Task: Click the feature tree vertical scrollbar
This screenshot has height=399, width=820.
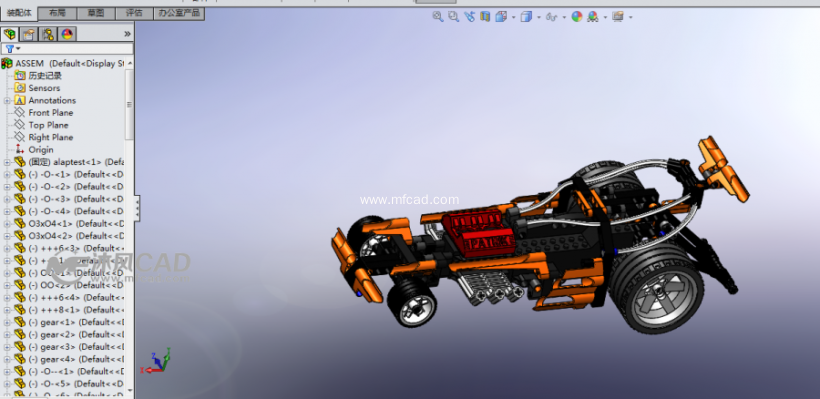Action: (x=130, y=105)
